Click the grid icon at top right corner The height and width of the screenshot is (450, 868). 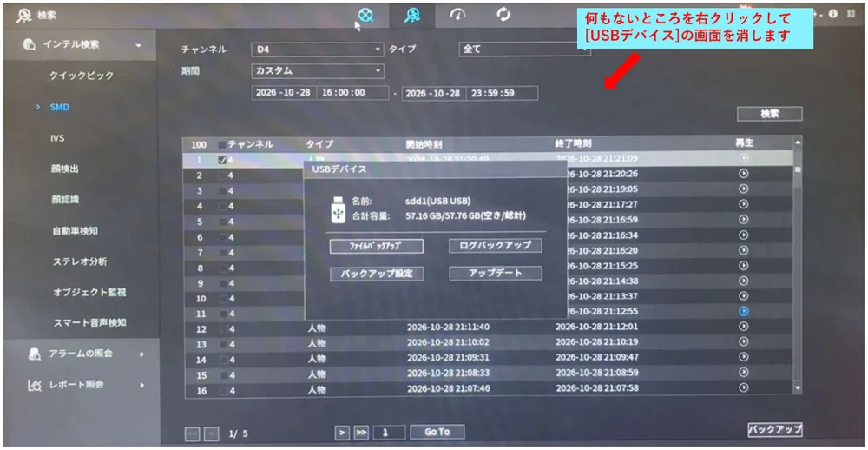pyautogui.click(x=851, y=14)
